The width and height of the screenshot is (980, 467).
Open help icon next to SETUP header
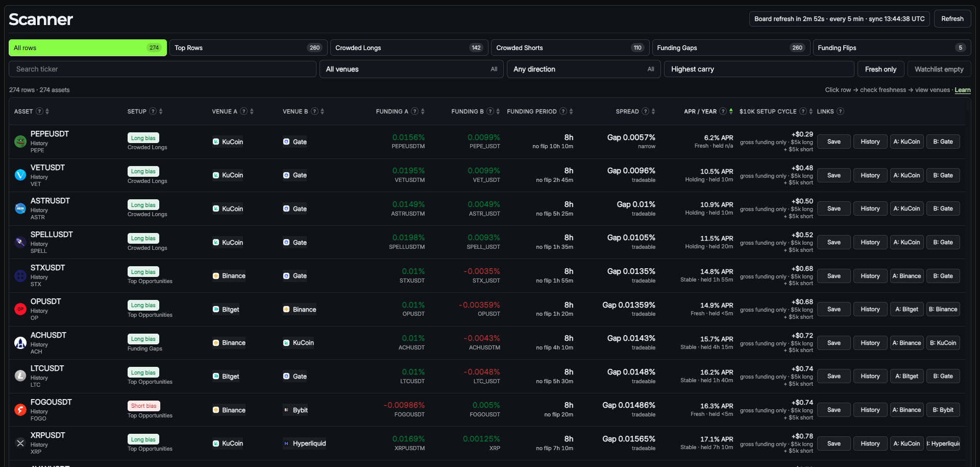point(153,111)
